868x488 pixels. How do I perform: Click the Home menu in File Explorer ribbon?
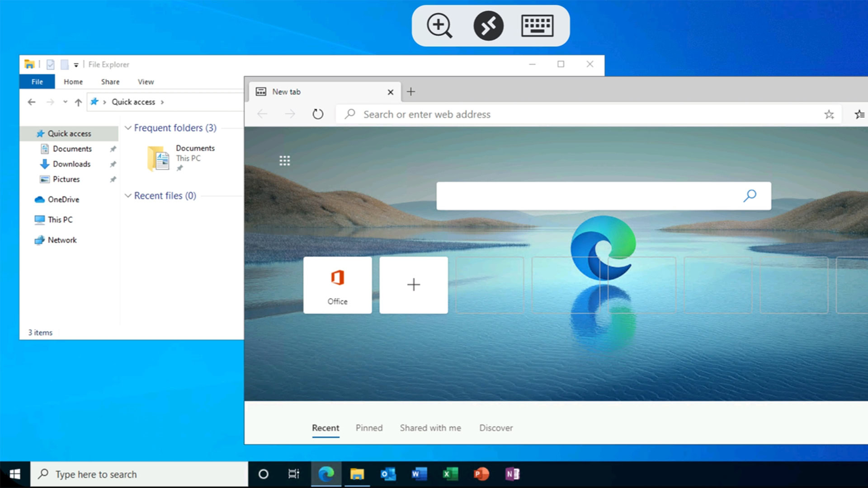click(x=73, y=82)
